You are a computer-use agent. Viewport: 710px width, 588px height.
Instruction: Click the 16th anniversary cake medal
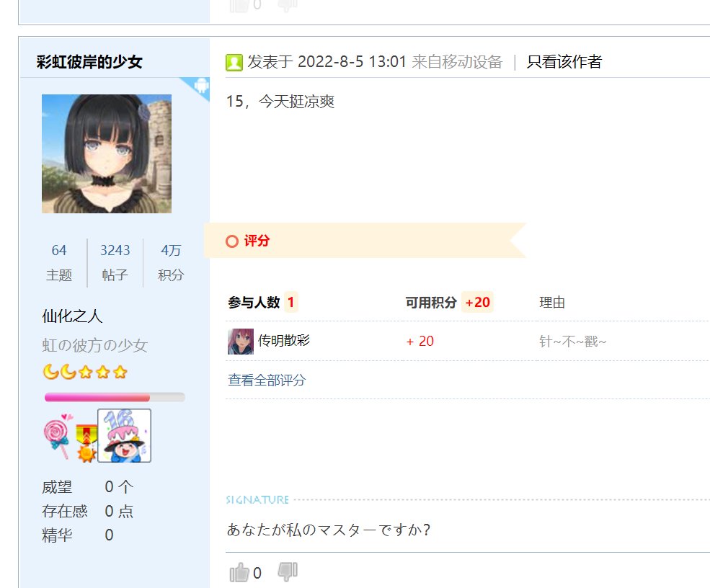tap(125, 435)
